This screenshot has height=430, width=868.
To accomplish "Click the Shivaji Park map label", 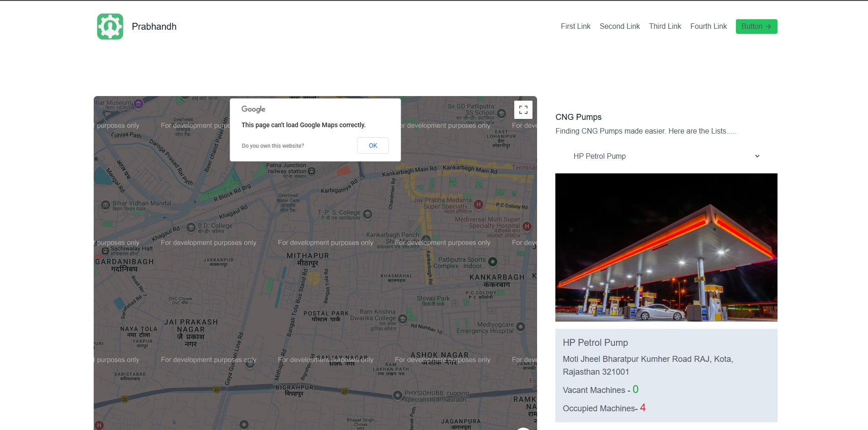I will pos(433,301).
